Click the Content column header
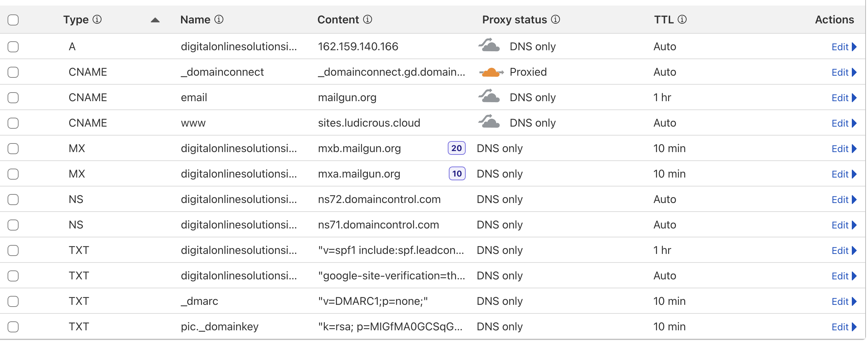Image resolution: width=868 pixels, height=342 pixels. coord(338,20)
